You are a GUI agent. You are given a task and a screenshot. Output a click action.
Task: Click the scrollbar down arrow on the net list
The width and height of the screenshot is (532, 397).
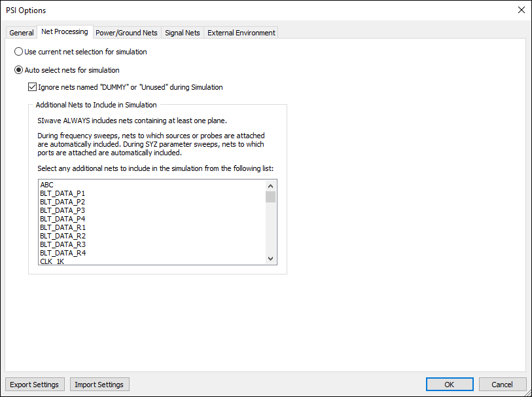pyautogui.click(x=270, y=258)
